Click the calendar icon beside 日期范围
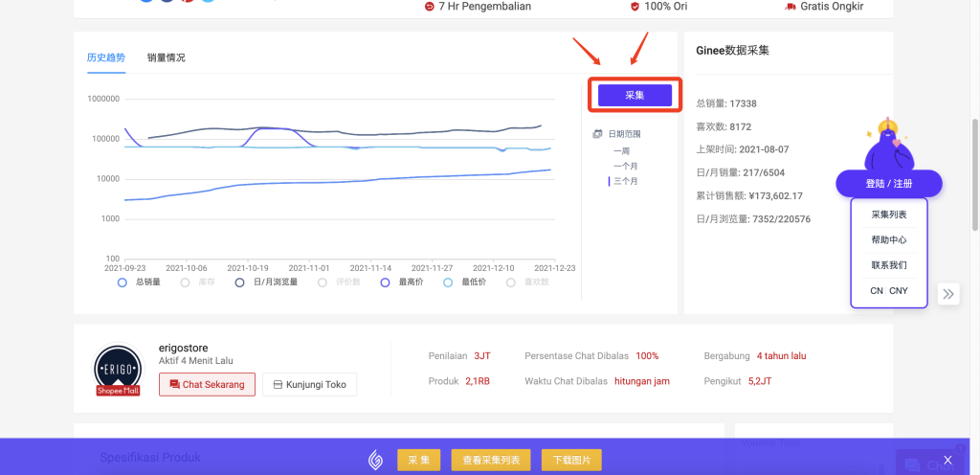 pos(597,134)
